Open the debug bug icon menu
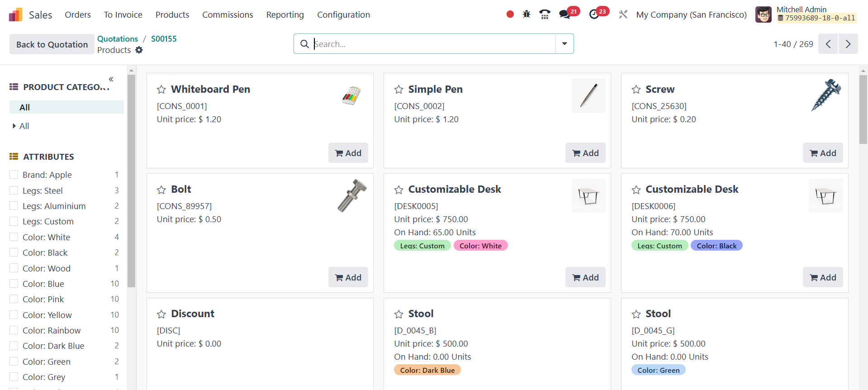The width and height of the screenshot is (868, 390). (x=526, y=14)
